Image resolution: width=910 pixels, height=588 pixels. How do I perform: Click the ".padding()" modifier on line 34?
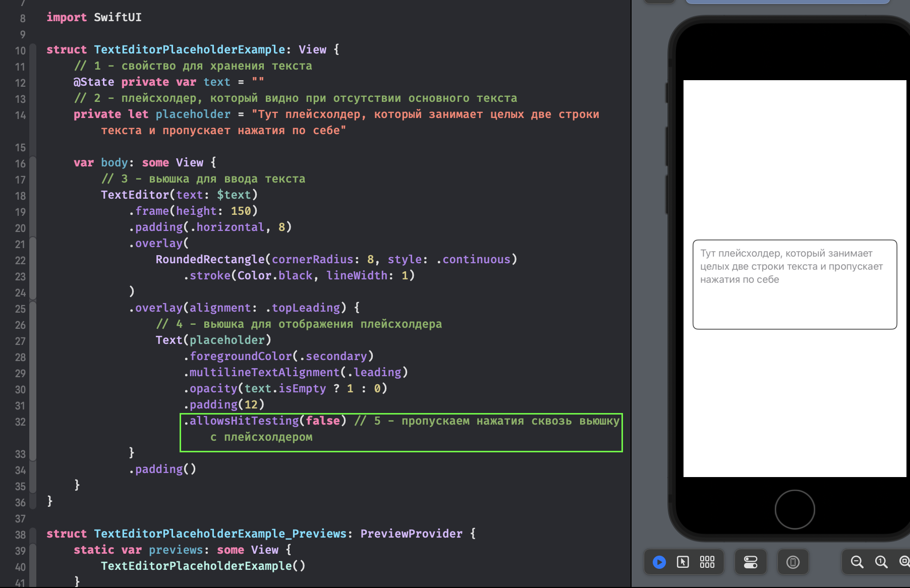(162, 469)
